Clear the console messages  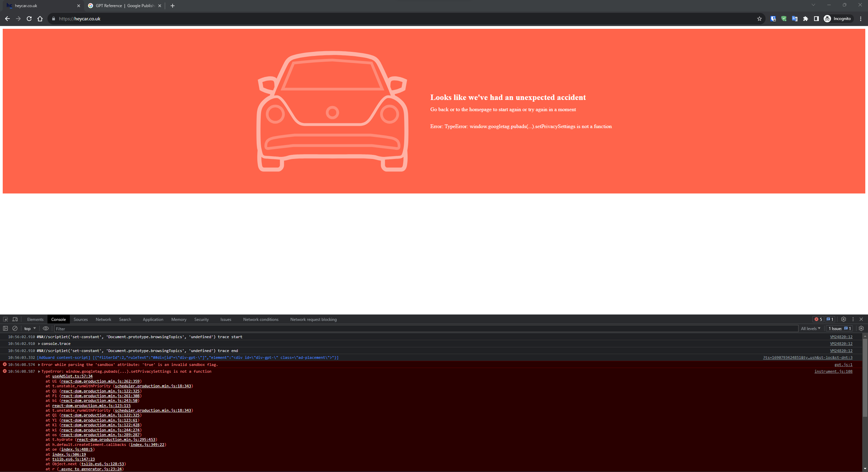click(15, 328)
